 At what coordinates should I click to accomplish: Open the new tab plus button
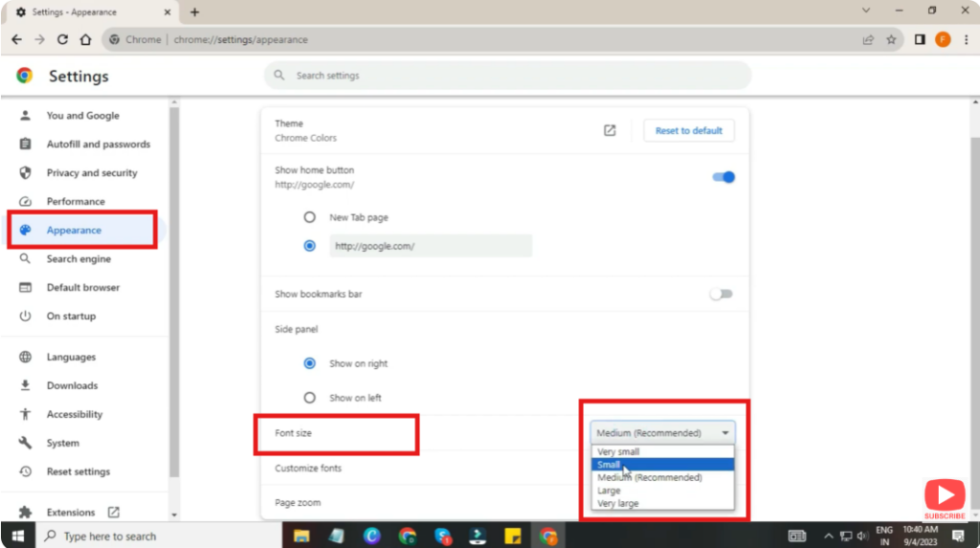[195, 12]
